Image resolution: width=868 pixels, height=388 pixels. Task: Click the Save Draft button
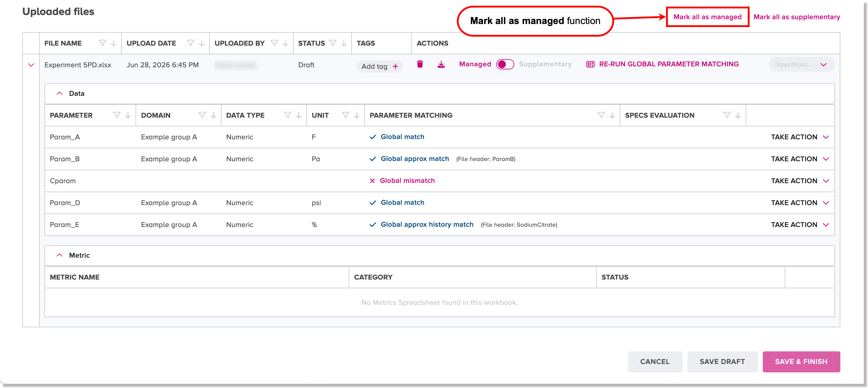[x=722, y=361]
